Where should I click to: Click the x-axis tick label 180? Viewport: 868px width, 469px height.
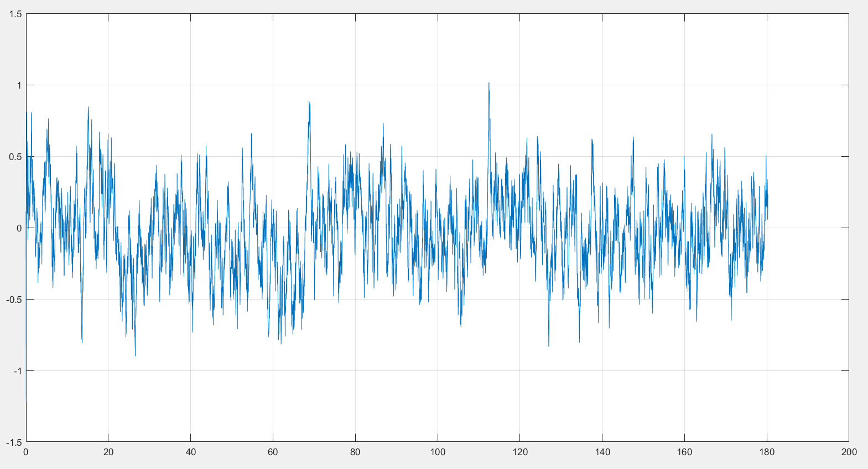pos(767,452)
